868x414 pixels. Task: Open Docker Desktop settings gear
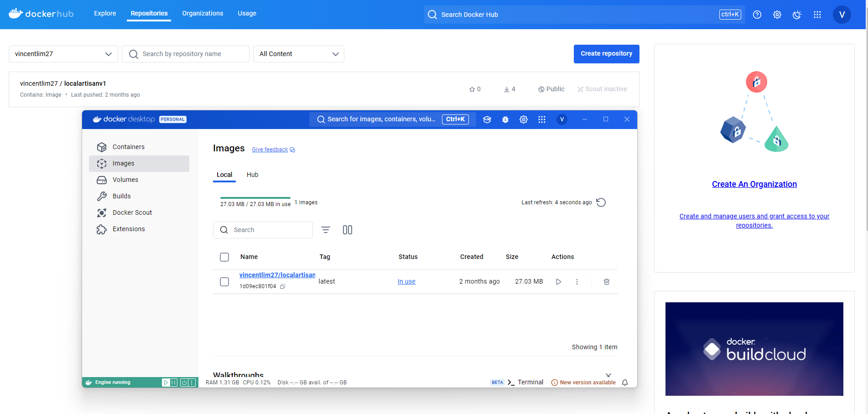[524, 119]
